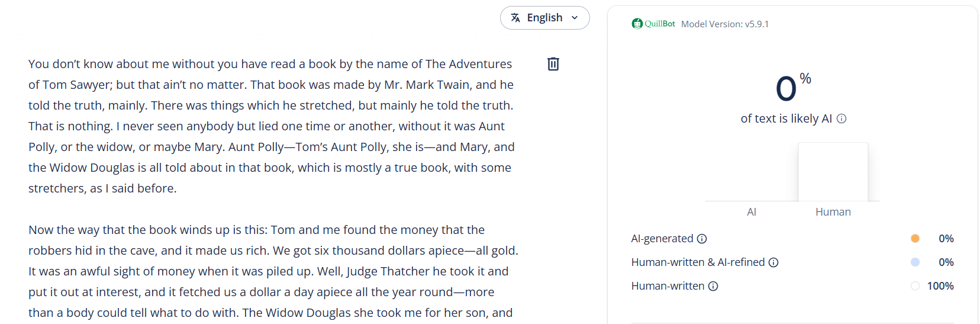Open info icon beside 'of text is likely AI'
980x324 pixels.
click(842, 118)
